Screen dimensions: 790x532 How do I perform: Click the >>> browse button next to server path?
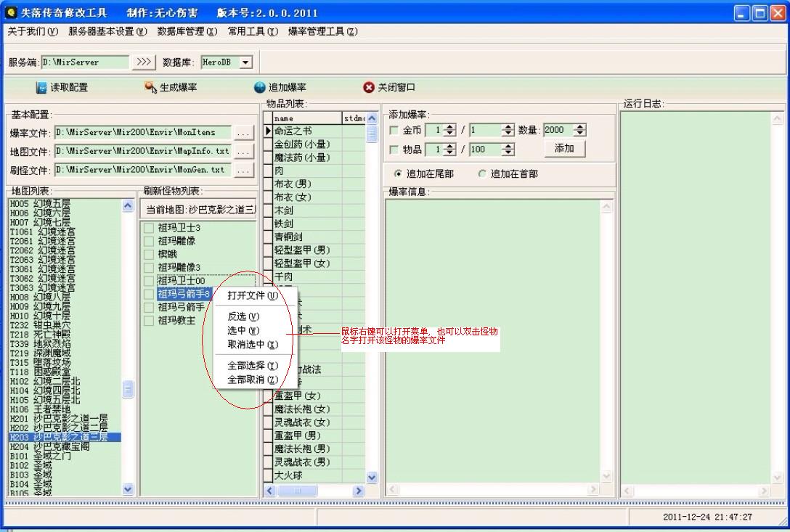tap(144, 62)
